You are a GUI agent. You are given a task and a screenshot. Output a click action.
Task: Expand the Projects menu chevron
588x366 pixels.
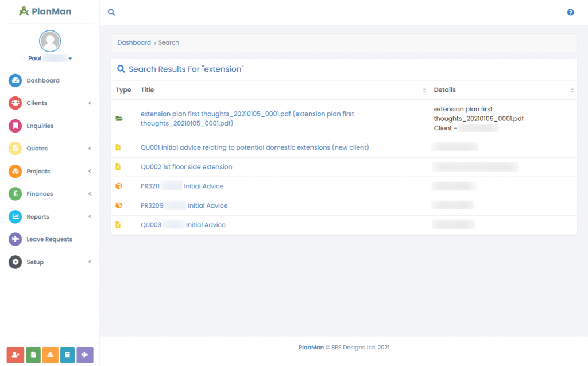[x=90, y=171]
